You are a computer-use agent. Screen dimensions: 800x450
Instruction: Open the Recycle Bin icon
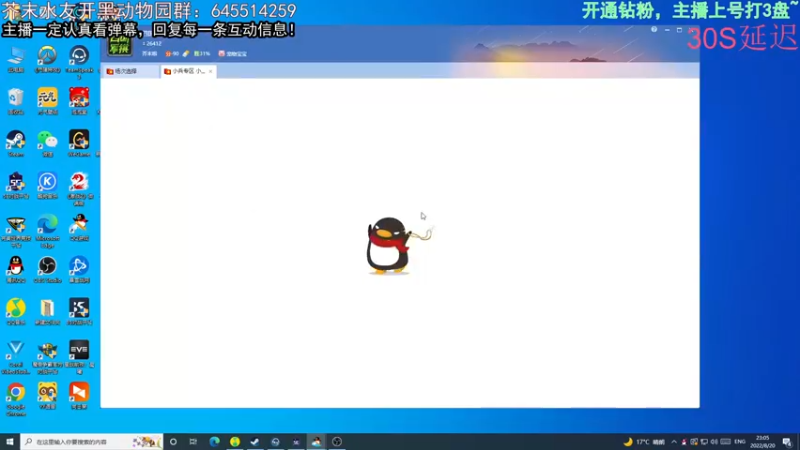pos(16,99)
